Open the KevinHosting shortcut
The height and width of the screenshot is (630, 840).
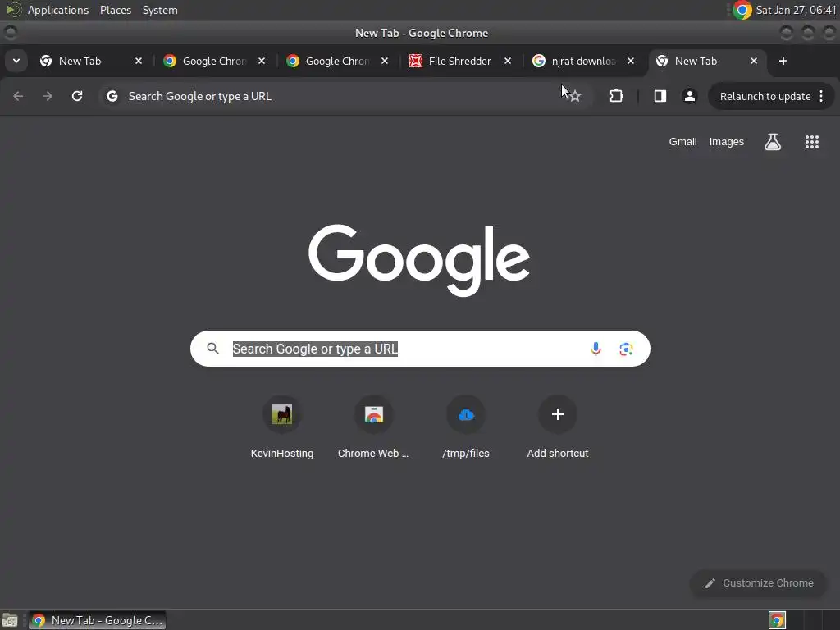pos(282,427)
